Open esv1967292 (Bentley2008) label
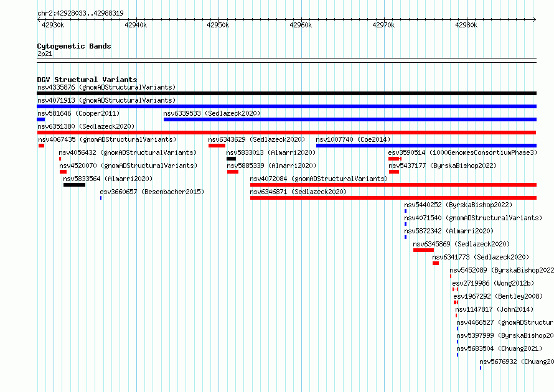Screen dimensions: 554x392 pos(498,296)
